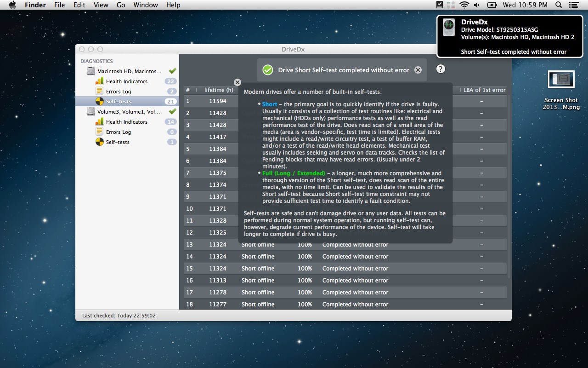588x368 pixels.
Task: Click Health Indicators bar chart icon under Volume3
Action: [x=99, y=122]
